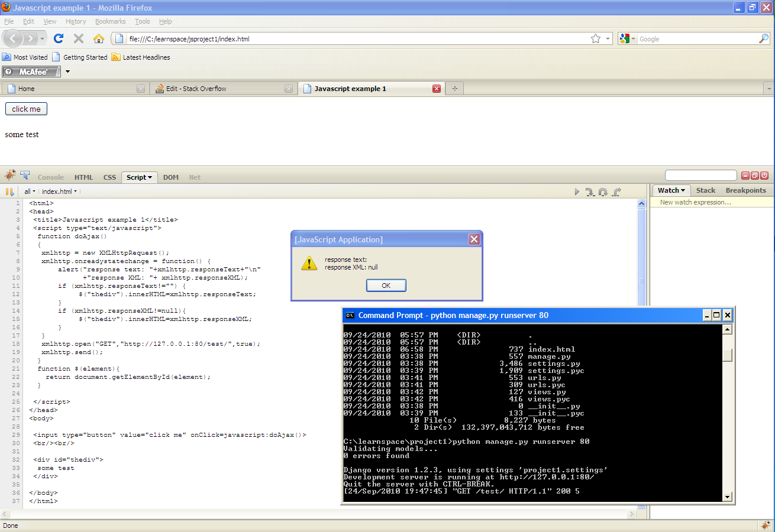Click OK in the JavaScript alert
Viewport: 775px width, 532px height.
(x=386, y=286)
